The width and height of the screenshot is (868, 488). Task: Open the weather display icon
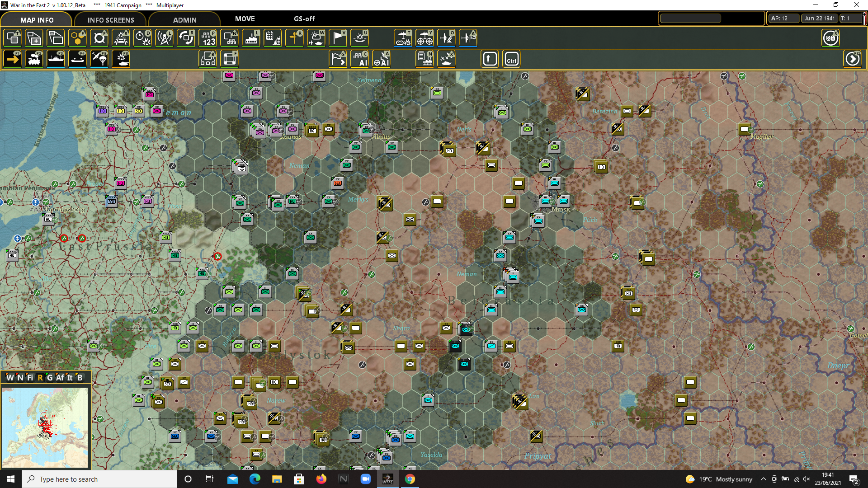click(316, 38)
